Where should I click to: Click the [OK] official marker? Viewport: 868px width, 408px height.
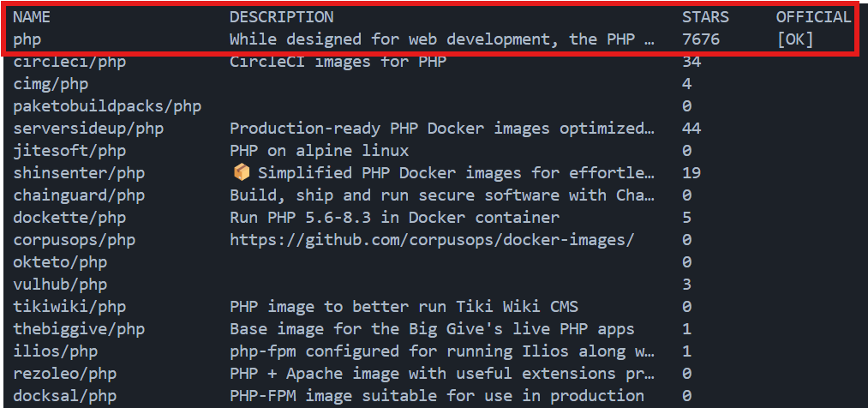click(x=795, y=40)
